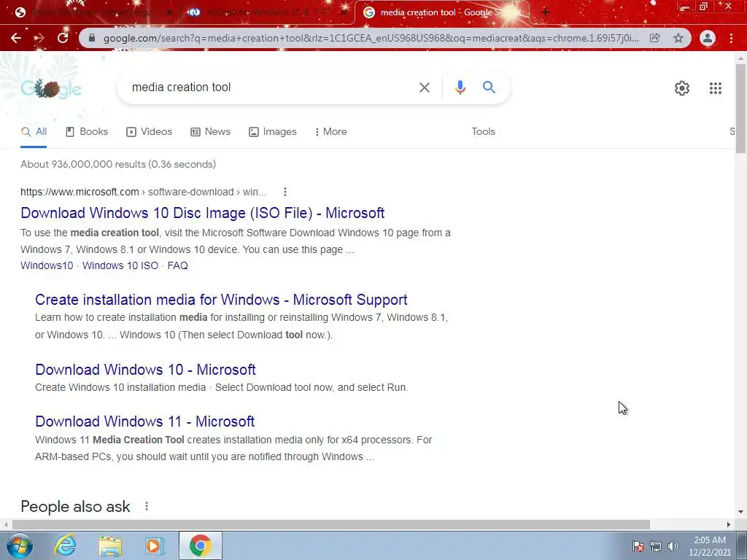This screenshot has width=747, height=560.
Task: Switch to the Images results tab
Action: (273, 132)
